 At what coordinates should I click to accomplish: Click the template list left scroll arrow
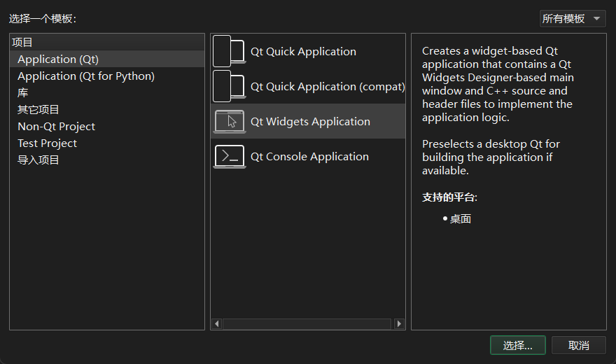coord(217,323)
